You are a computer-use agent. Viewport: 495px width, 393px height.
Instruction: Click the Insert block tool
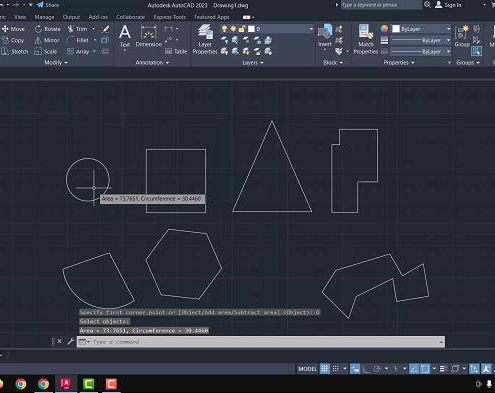[325, 36]
